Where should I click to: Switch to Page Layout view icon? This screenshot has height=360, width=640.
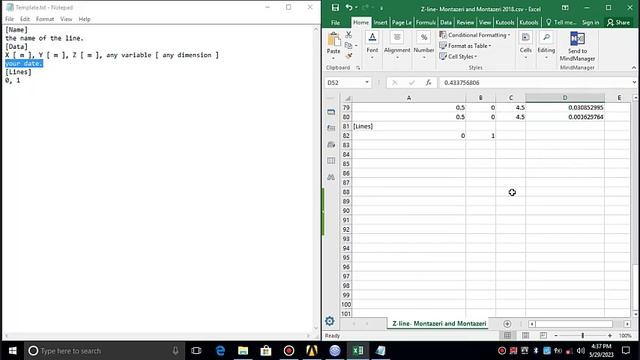click(525, 336)
